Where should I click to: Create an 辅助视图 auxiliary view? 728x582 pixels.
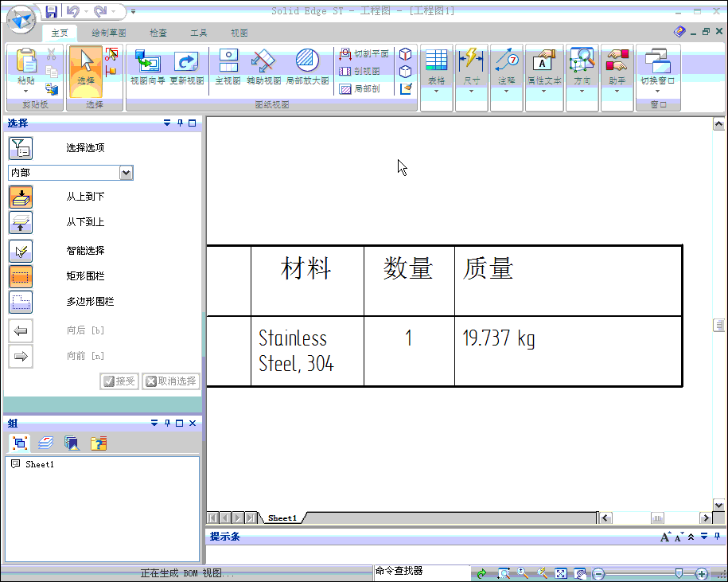(x=263, y=68)
